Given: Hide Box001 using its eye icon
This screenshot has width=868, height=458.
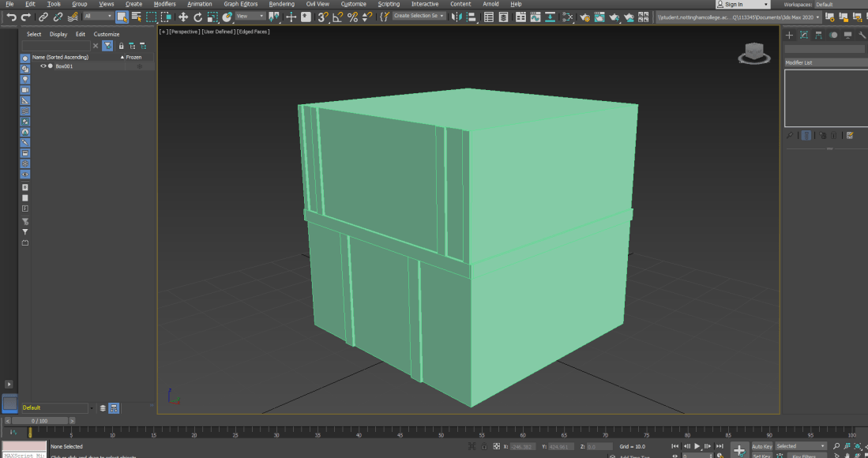Looking at the screenshot, I should 43,66.
